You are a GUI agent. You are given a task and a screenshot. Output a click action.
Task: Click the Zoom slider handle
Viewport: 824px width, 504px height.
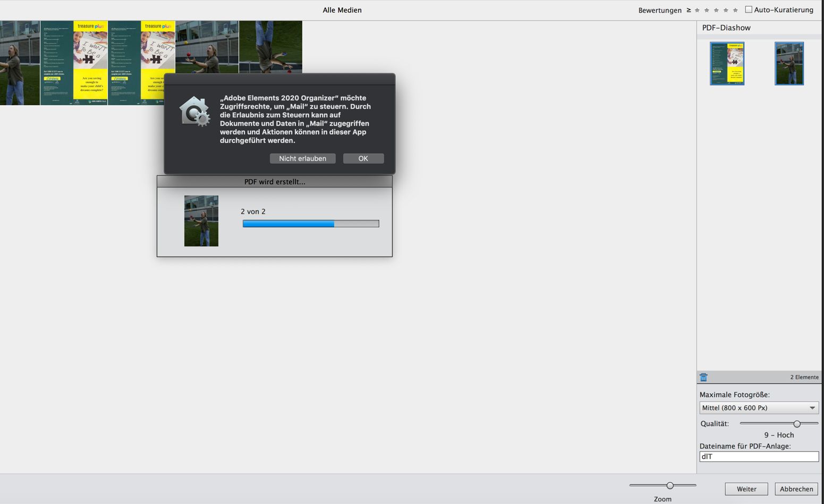point(670,485)
